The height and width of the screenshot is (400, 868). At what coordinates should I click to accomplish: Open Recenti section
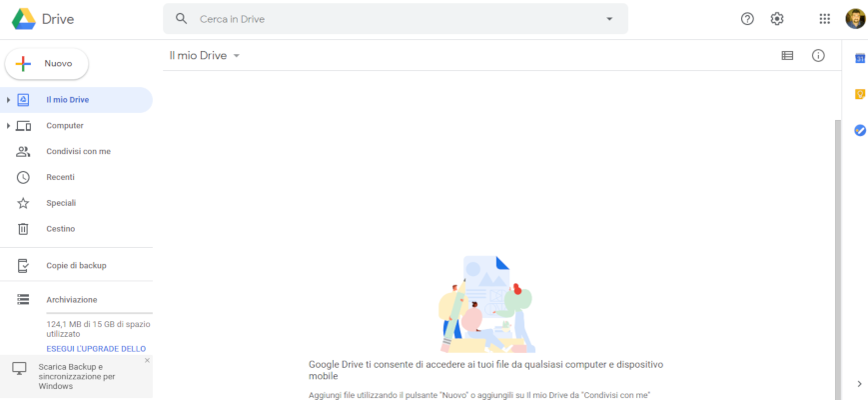tap(76, 177)
